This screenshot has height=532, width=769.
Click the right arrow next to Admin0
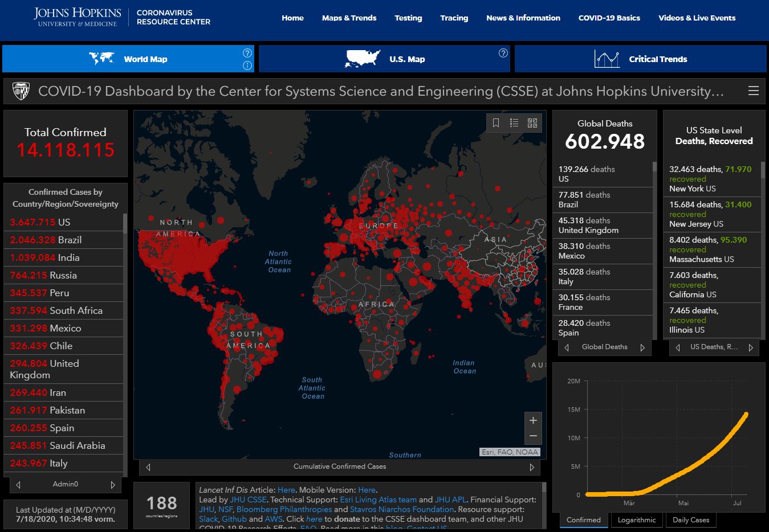coord(113,485)
